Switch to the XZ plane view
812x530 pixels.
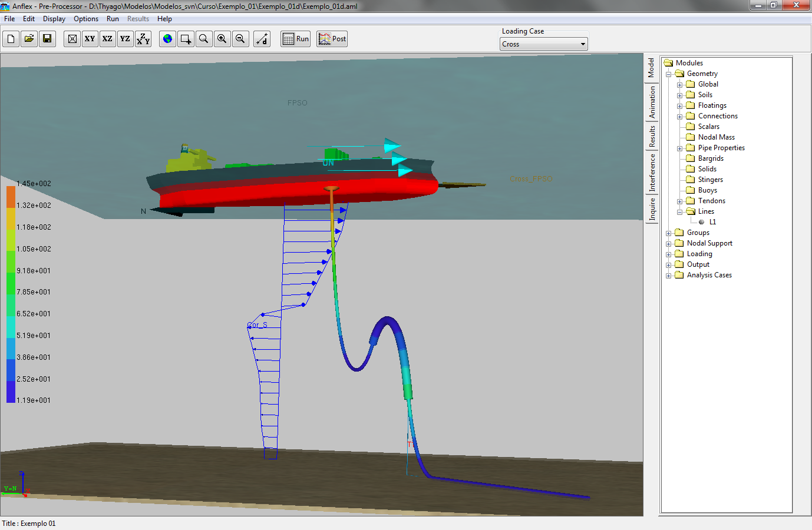(x=107, y=39)
